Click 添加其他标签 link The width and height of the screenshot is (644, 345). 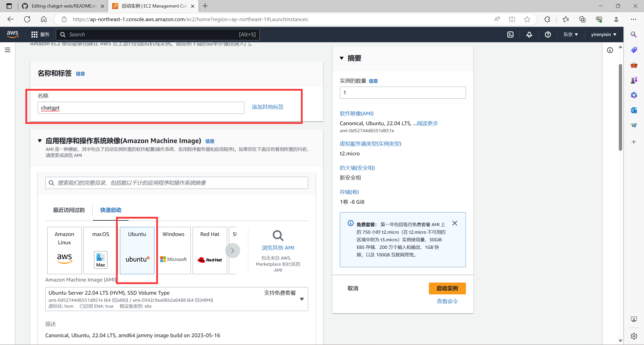pos(267,107)
